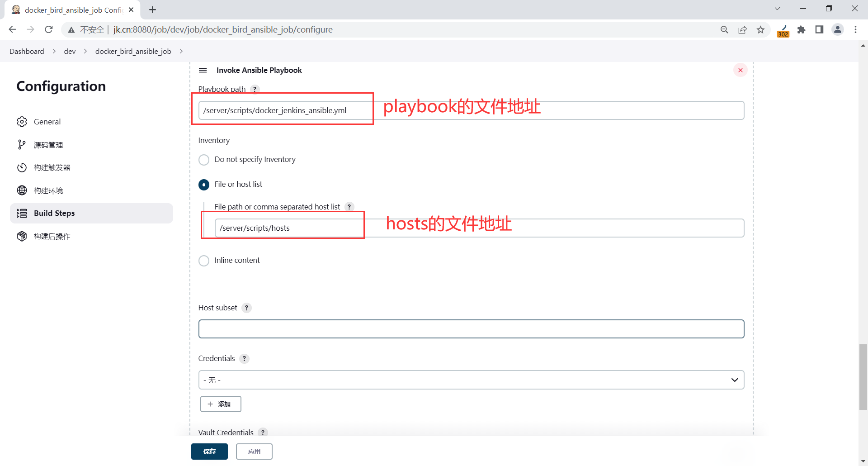Expand the docker_bird_ansible_job breadcrumb chevron
The width and height of the screenshot is (868, 466).
tap(181, 51)
